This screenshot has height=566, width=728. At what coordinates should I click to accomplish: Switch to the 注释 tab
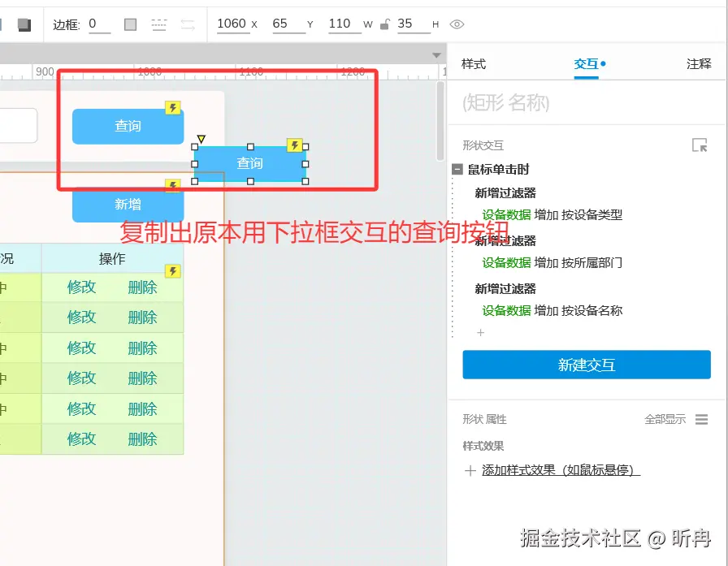point(699,64)
